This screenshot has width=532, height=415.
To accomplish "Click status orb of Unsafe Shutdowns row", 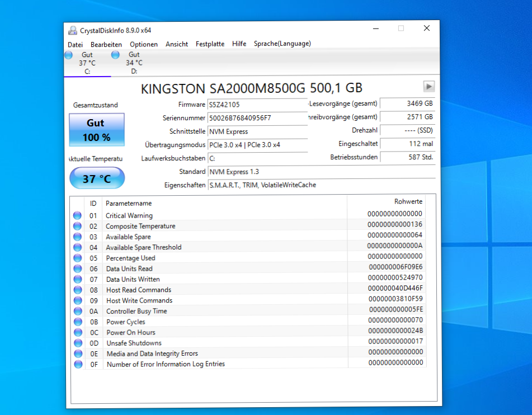I will (x=78, y=343).
